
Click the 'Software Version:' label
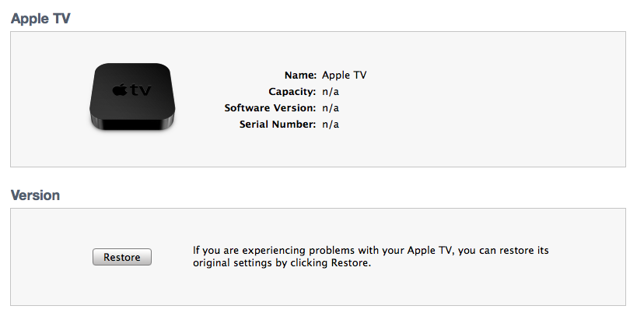coord(270,108)
